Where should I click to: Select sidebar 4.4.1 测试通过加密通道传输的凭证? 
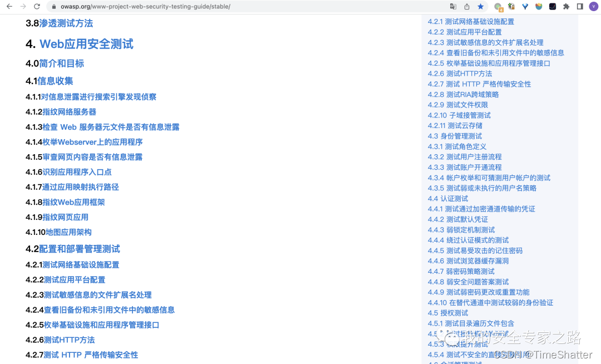tap(481, 209)
